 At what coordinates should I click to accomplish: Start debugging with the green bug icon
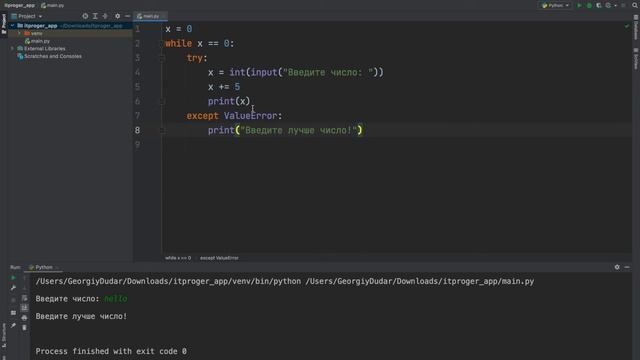[589, 5]
